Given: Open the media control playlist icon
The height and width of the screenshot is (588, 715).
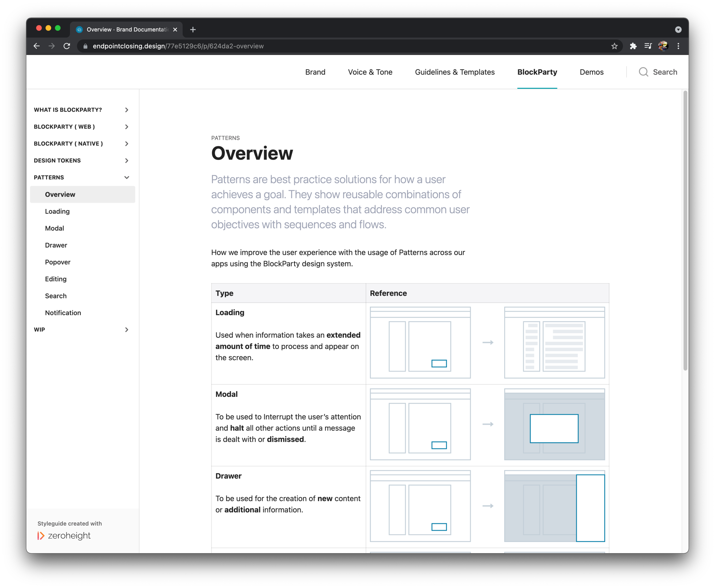Looking at the screenshot, I should coord(648,46).
